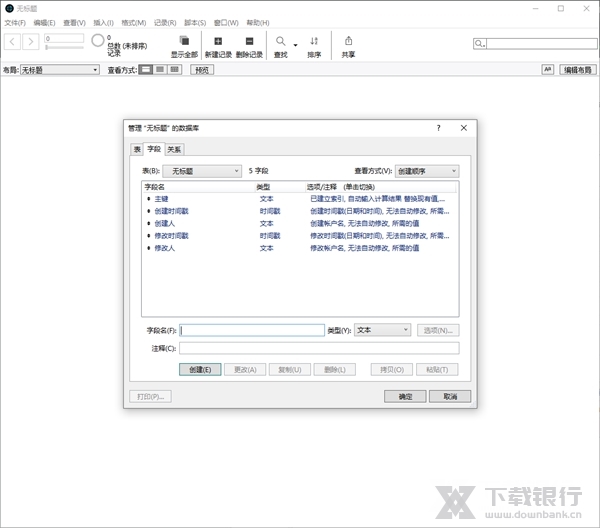The height and width of the screenshot is (528, 600).
Task: Click the 拷贝(O) button
Action: coord(392,369)
